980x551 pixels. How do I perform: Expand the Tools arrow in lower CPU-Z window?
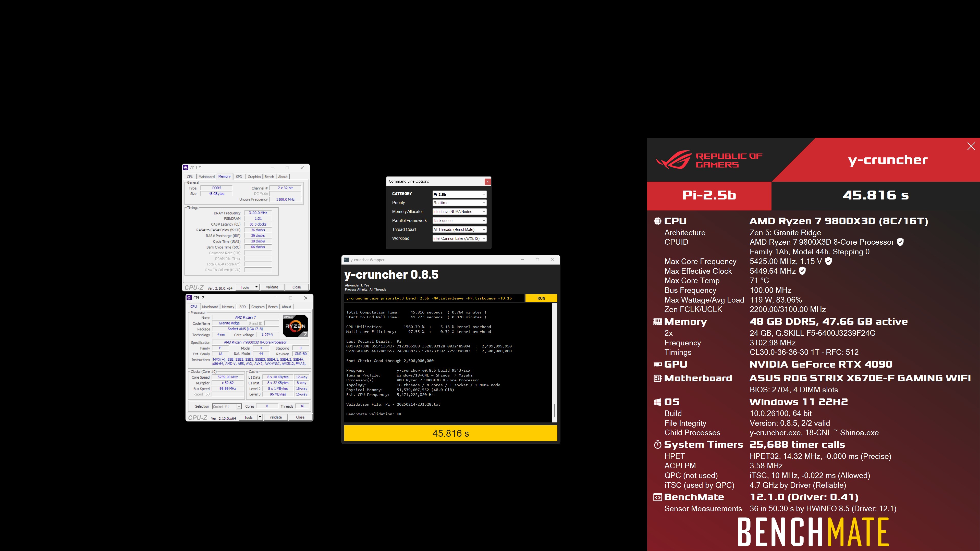[x=260, y=417]
